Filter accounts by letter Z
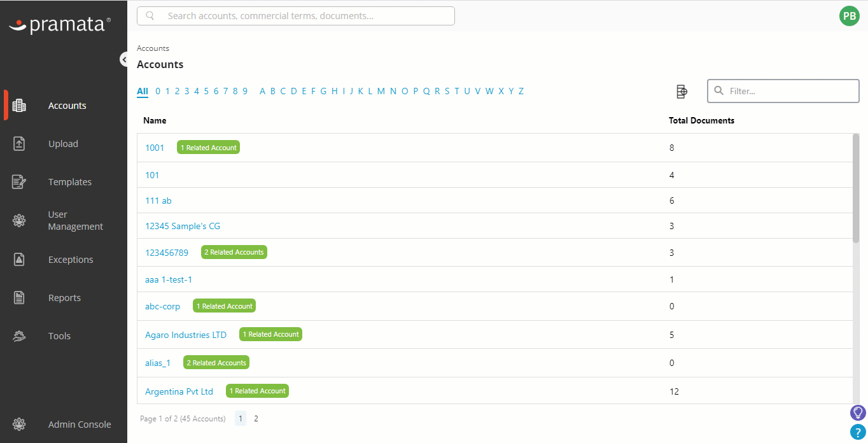 (521, 91)
